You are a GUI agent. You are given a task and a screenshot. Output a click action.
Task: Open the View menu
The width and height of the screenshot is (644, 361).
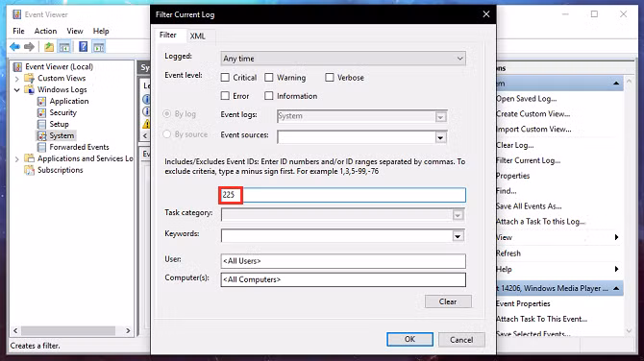(74, 31)
